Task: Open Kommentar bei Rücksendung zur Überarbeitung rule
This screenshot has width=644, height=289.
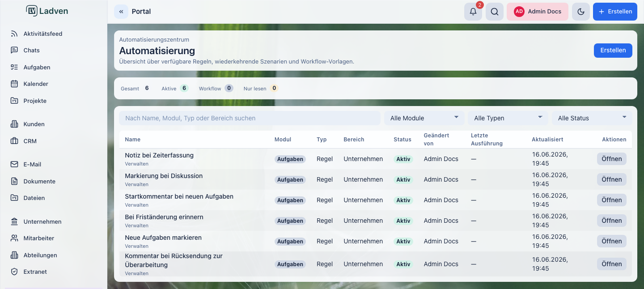Action: click(x=612, y=264)
